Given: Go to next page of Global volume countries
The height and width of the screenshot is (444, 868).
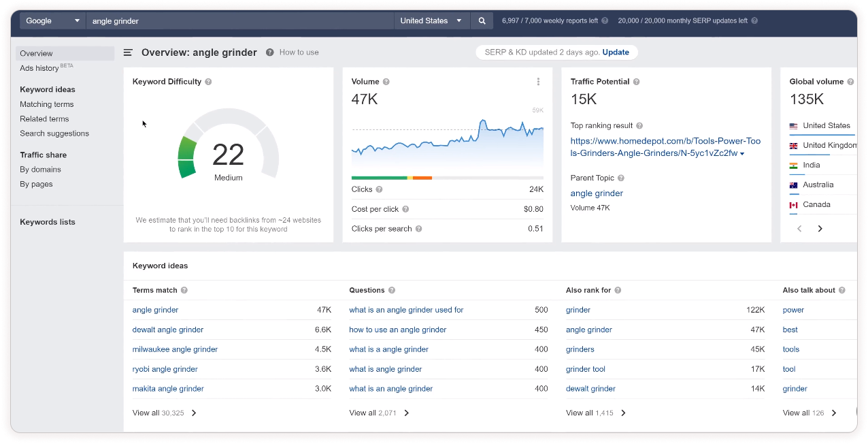Looking at the screenshot, I should click(x=820, y=229).
